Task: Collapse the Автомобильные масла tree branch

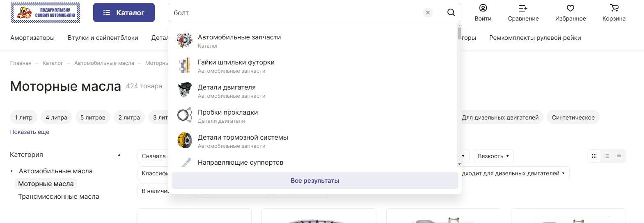Action: 11,171
